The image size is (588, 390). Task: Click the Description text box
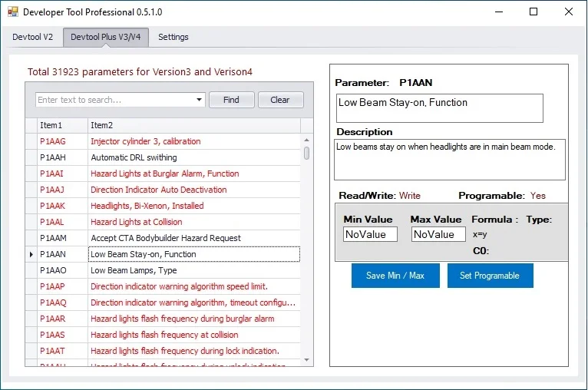pyautogui.click(x=450, y=160)
